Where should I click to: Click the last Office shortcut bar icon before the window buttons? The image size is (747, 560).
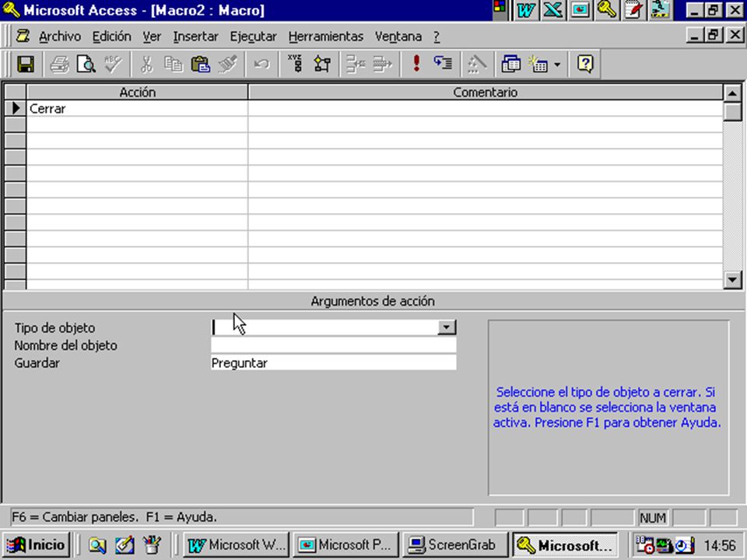point(661,10)
